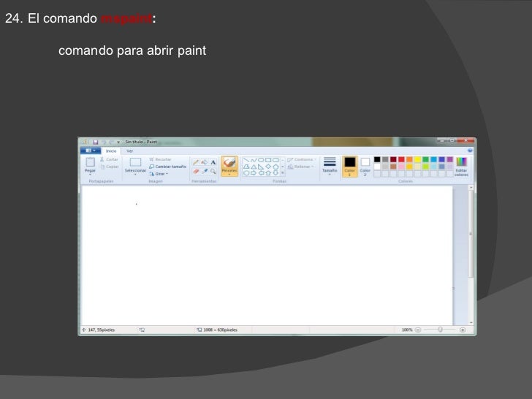This screenshot has height=399, width=532.
Task: Select the Up arrow shape
Action: click(268, 173)
